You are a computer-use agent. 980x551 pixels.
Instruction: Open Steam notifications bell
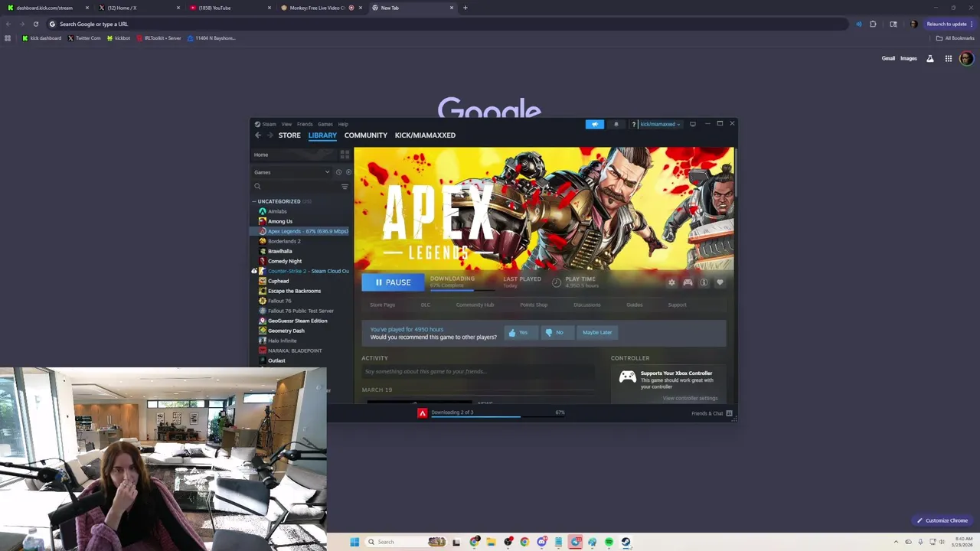[x=616, y=124]
